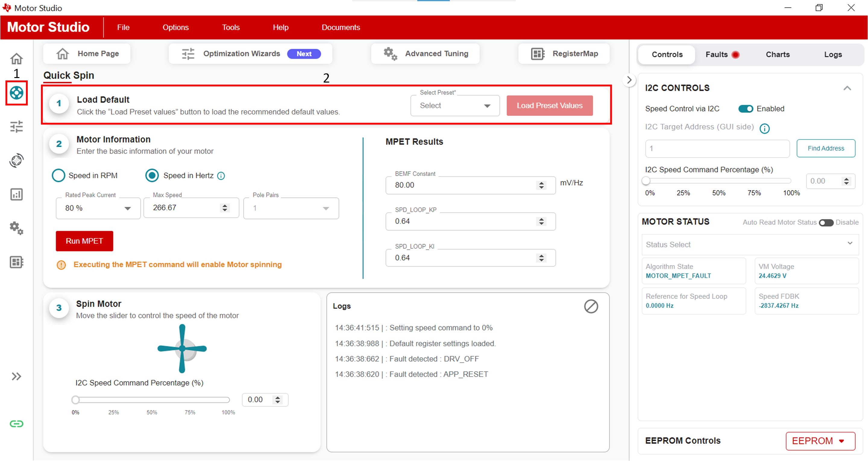Image resolution: width=868 pixels, height=461 pixels.
Task: Click the sidebar register map icon
Action: (x=16, y=262)
